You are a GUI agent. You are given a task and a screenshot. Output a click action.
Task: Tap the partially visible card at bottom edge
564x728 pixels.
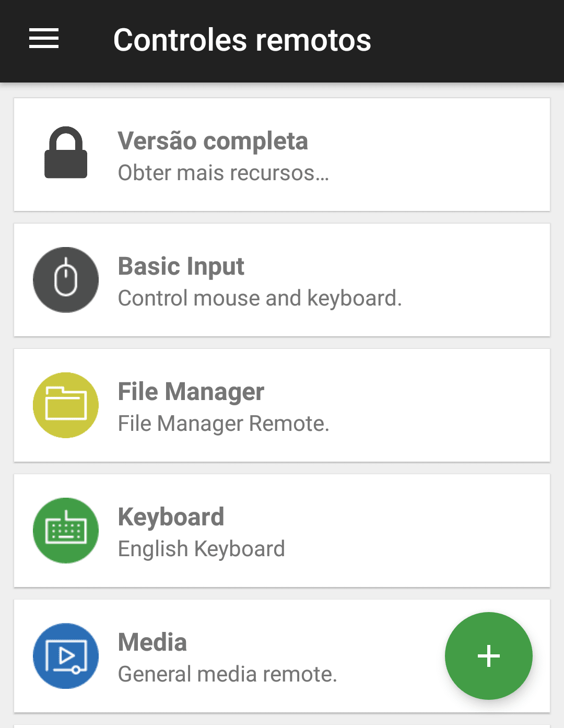pos(282,726)
